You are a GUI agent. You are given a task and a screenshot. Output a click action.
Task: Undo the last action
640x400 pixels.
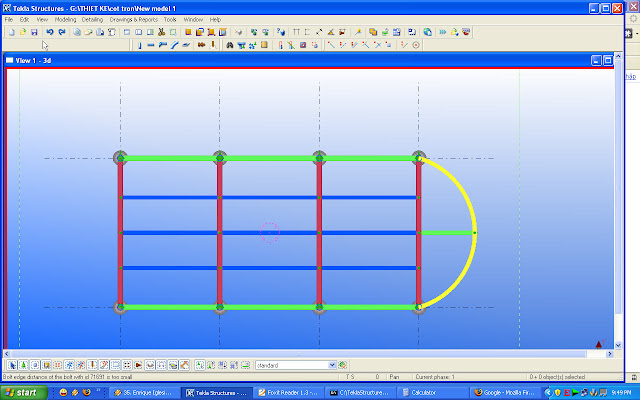tap(48, 32)
